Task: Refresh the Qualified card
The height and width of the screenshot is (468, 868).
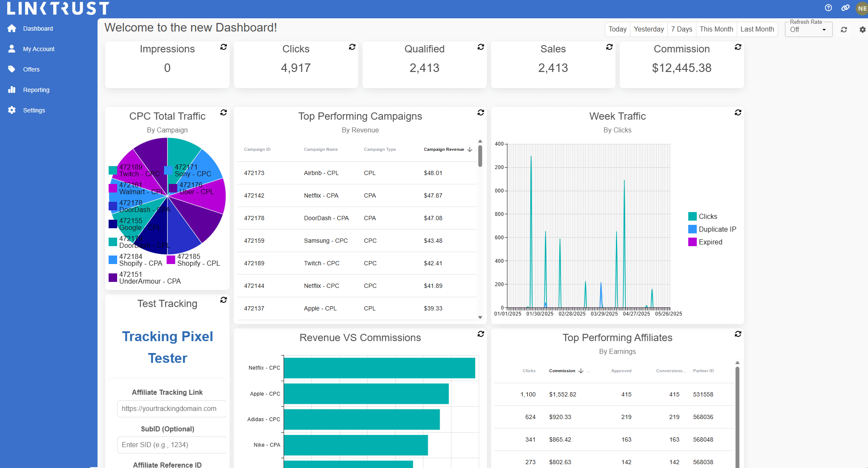Action: 481,47
